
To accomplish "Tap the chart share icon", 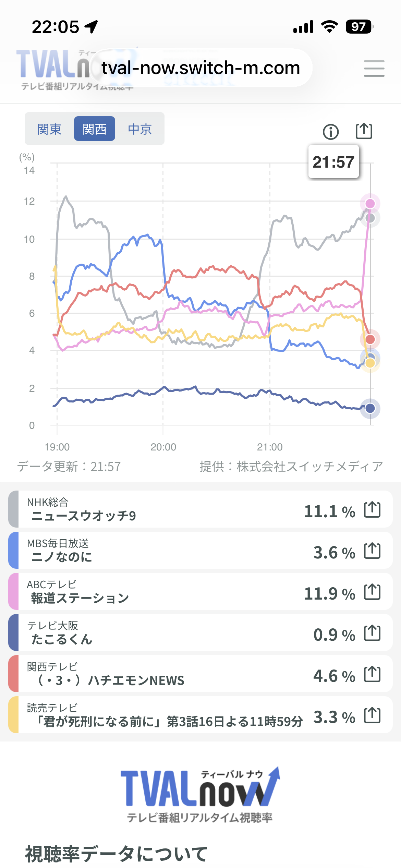I will point(364,131).
